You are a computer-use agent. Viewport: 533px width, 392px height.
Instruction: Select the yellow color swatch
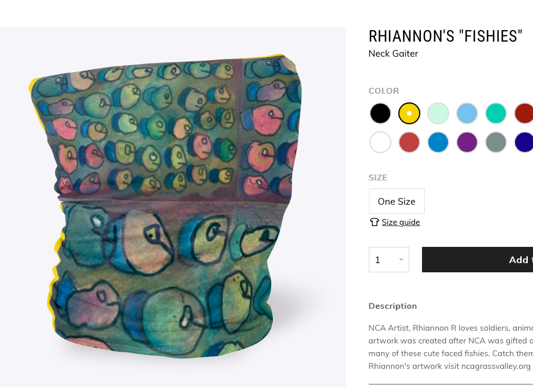click(409, 113)
